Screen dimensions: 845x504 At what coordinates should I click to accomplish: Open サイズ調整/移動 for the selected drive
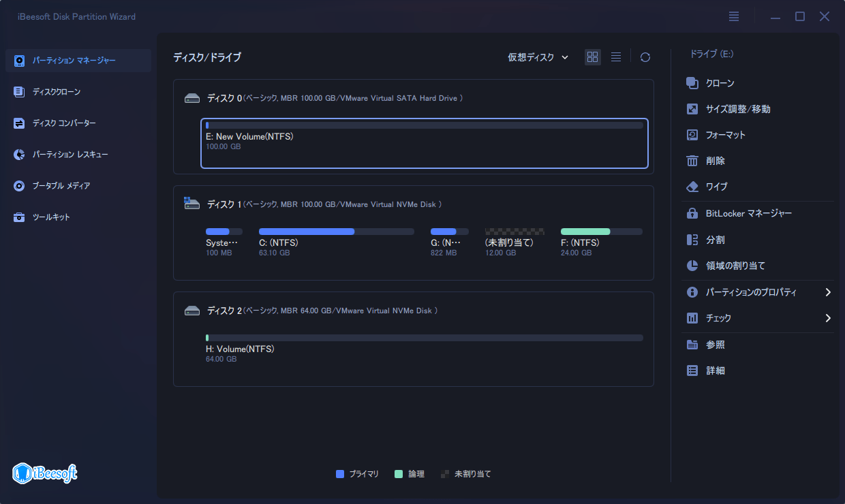tap(727, 108)
